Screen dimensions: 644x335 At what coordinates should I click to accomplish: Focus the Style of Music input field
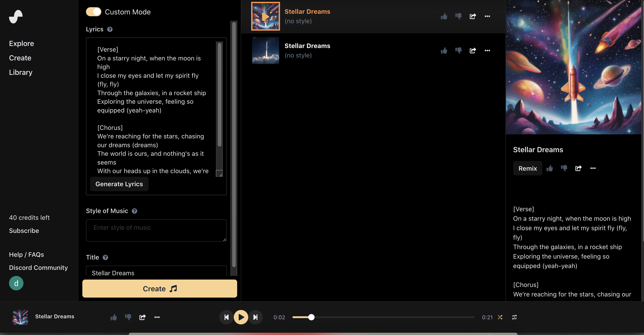[156, 230]
